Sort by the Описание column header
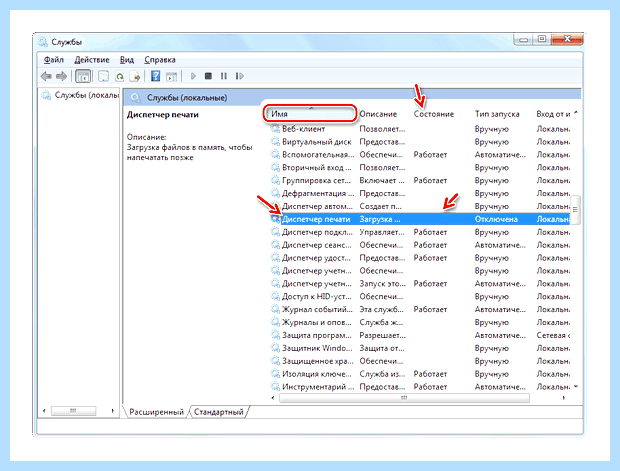The image size is (620, 471). tap(378, 114)
